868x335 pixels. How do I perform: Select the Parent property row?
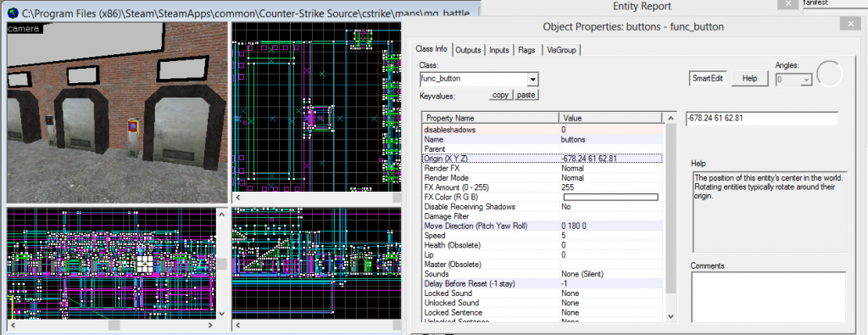click(x=542, y=149)
